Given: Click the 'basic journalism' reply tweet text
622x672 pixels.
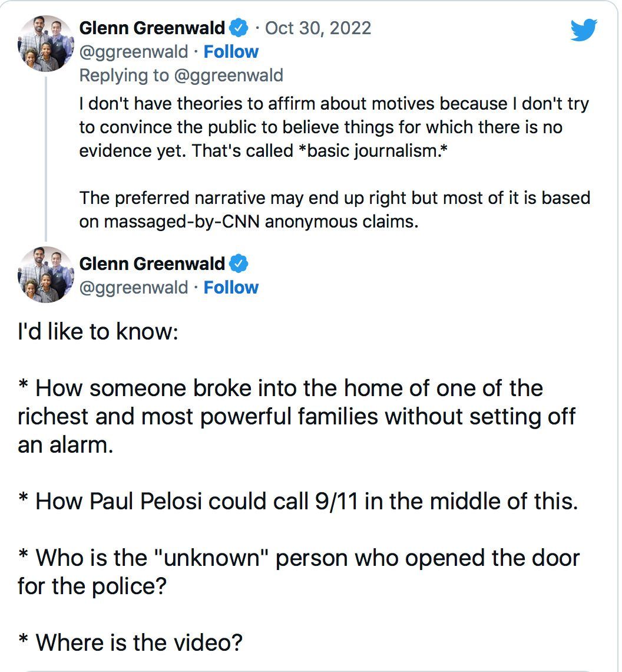Looking at the screenshot, I should click(333, 127).
